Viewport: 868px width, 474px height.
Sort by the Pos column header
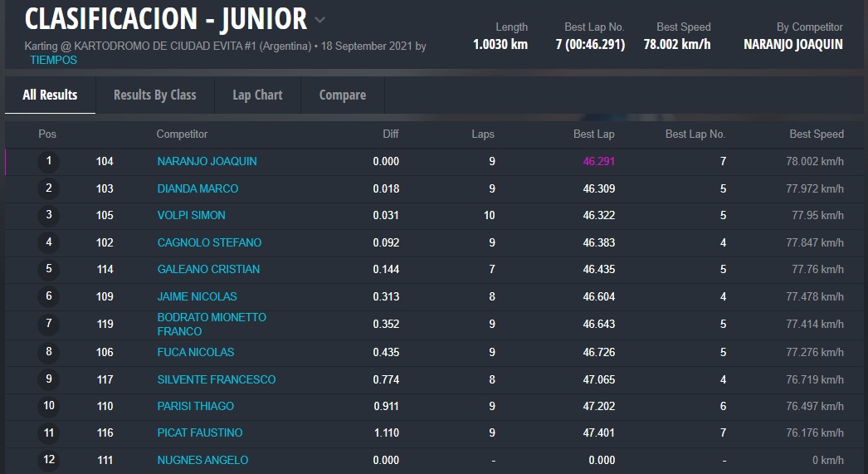pos(47,134)
